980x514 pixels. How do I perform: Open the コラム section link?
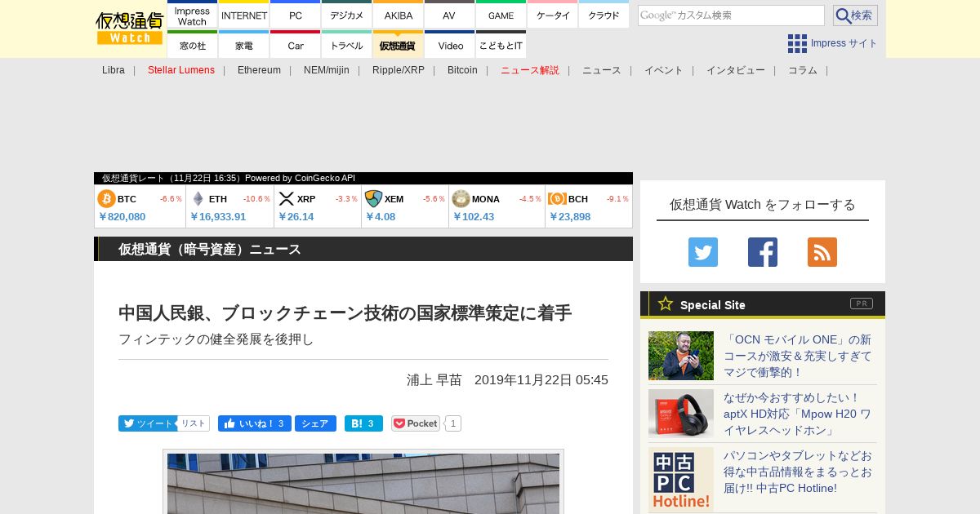click(x=803, y=70)
